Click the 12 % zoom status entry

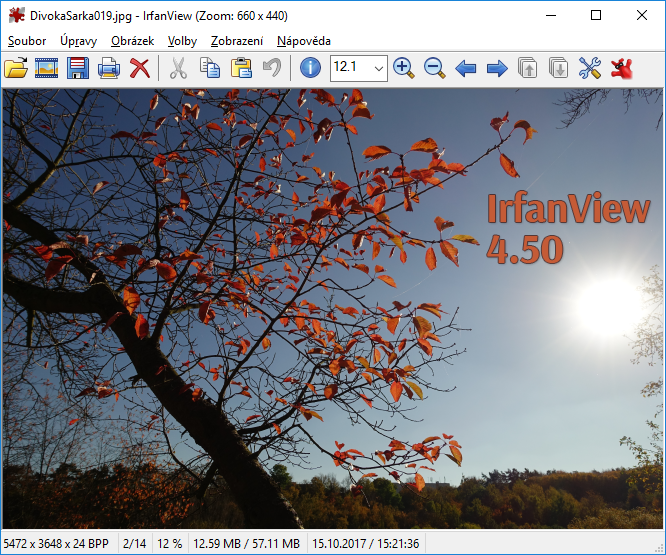[x=169, y=544]
